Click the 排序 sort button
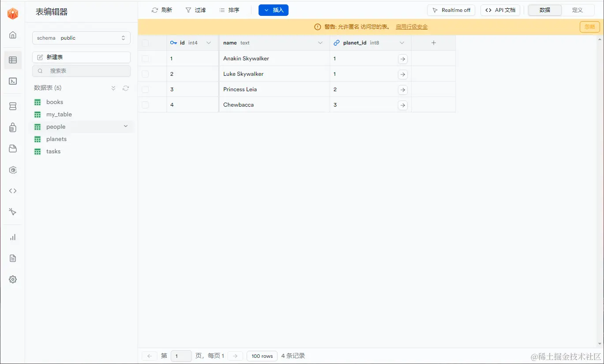The height and width of the screenshot is (364, 604). [x=229, y=10]
